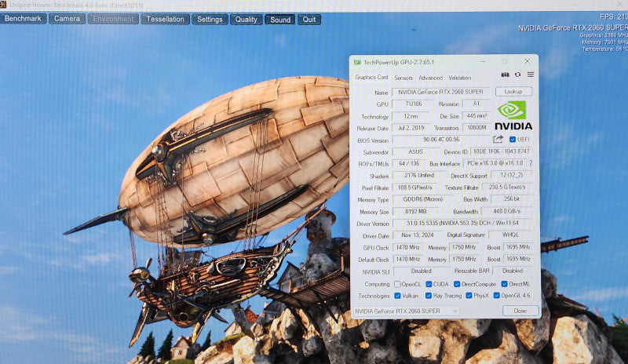
Task: Click the Camera button in Heaven
Action: (67, 19)
